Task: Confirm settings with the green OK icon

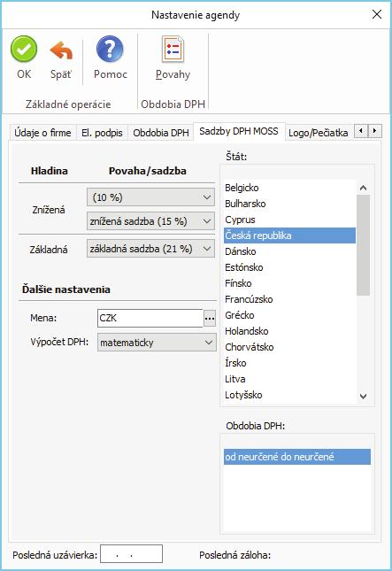Action: tap(24, 50)
